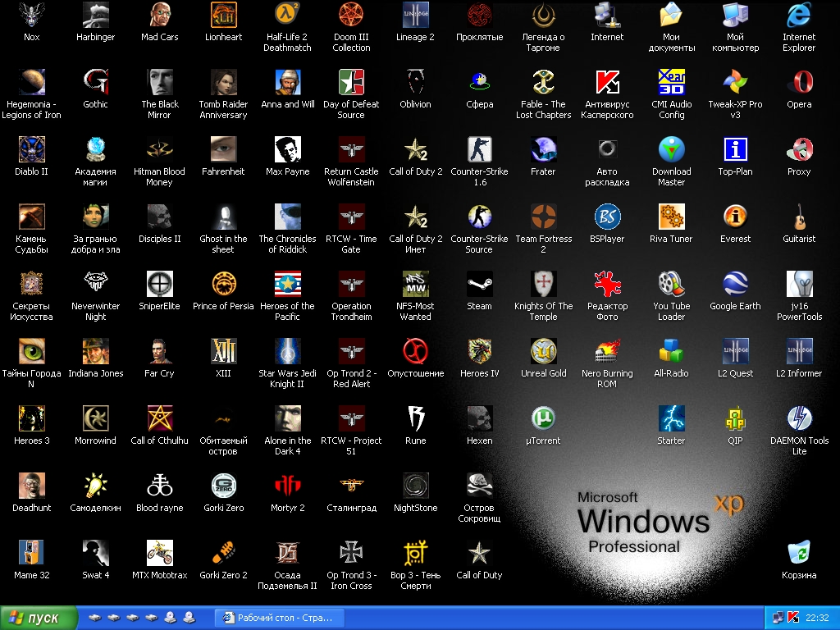Open the Nero Burning ROM shortcut

607,352
